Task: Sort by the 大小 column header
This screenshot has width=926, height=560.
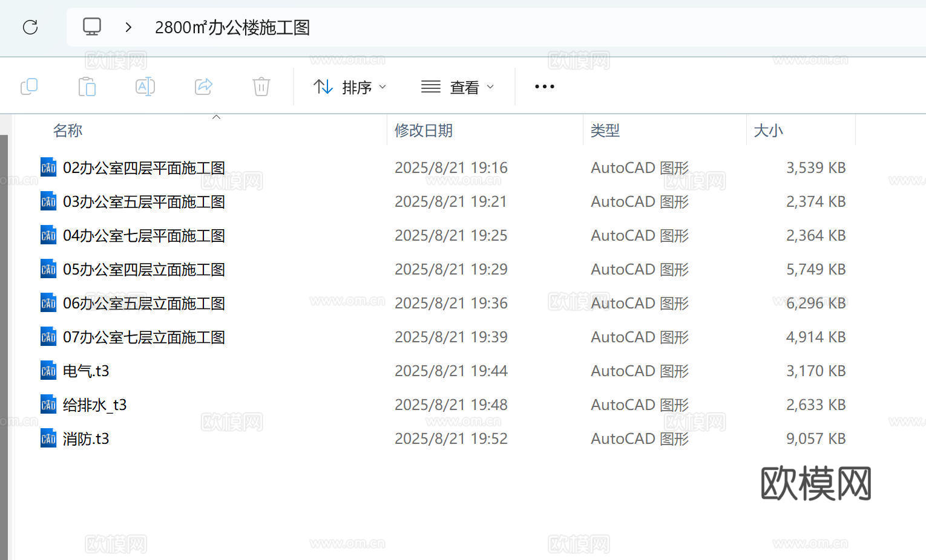Action: [769, 131]
